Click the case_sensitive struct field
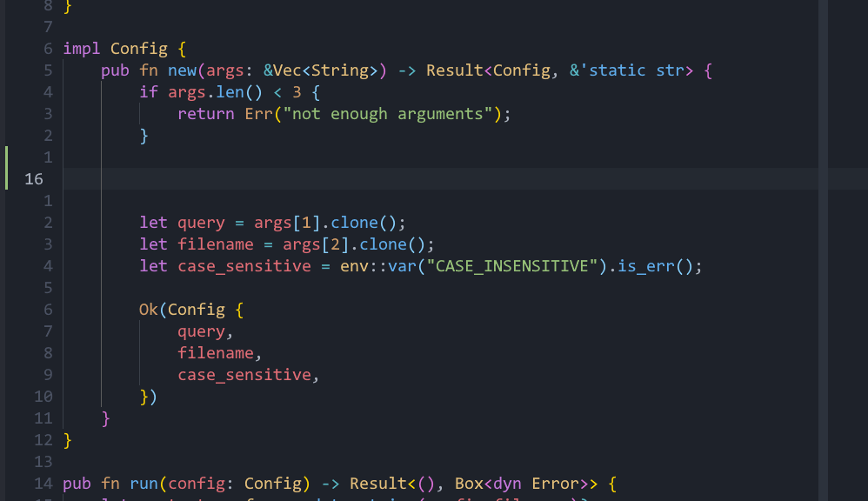This screenshot has height=501, width=868. click(244, 374)
